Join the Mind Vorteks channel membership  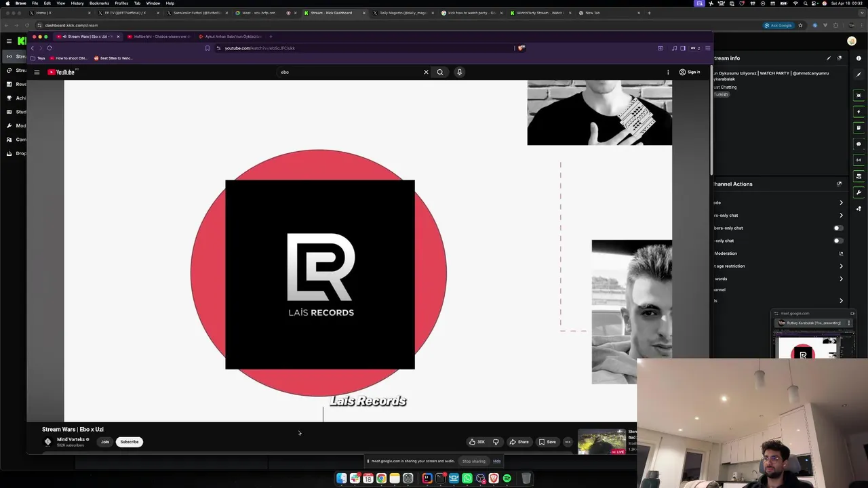[105, 442]
